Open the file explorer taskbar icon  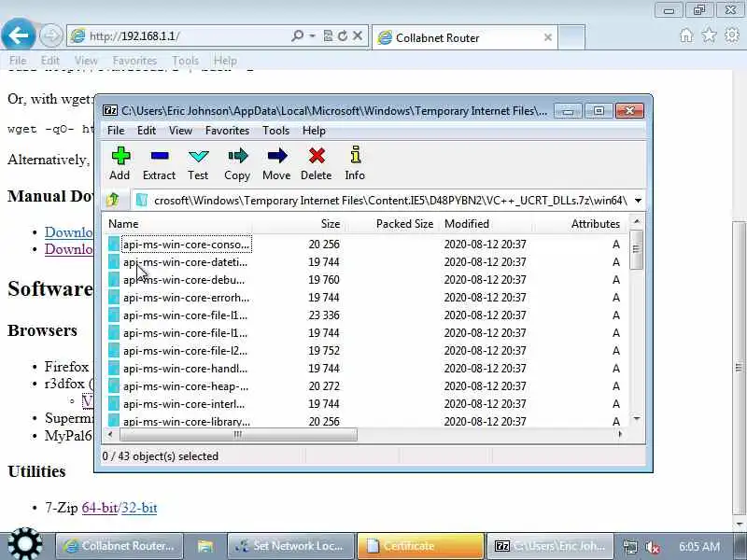(204, 546)
